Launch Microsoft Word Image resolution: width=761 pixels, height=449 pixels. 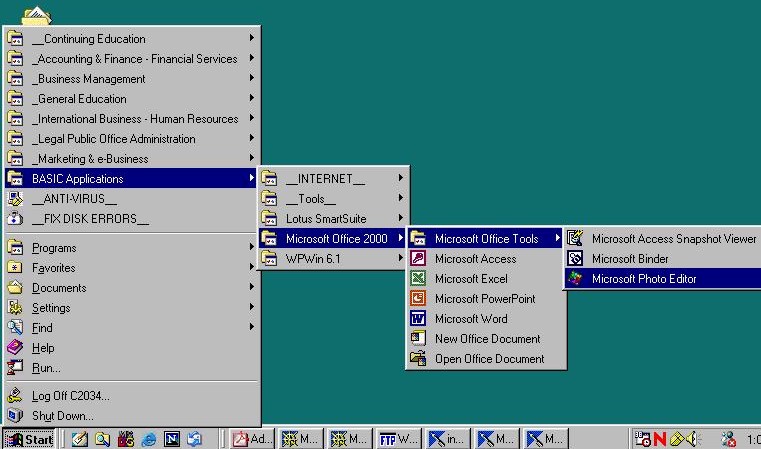[485, 318]
